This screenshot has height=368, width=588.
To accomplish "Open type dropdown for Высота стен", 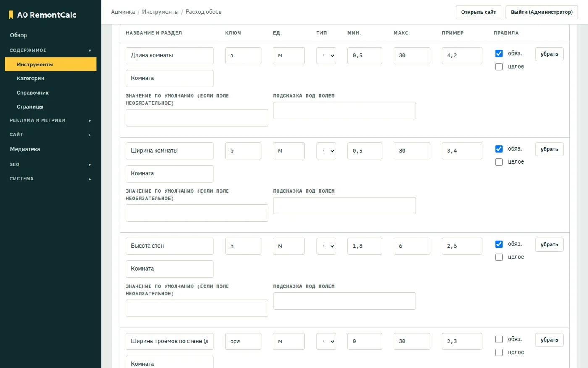I will [326, 246].
